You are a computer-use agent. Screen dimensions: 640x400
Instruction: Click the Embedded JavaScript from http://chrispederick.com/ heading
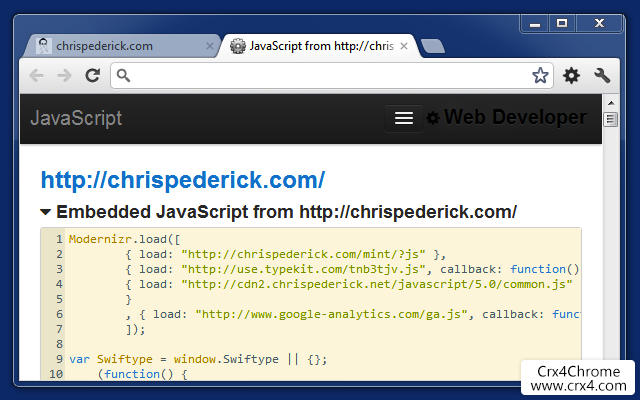pyautogui.click(x=286, y=212)
